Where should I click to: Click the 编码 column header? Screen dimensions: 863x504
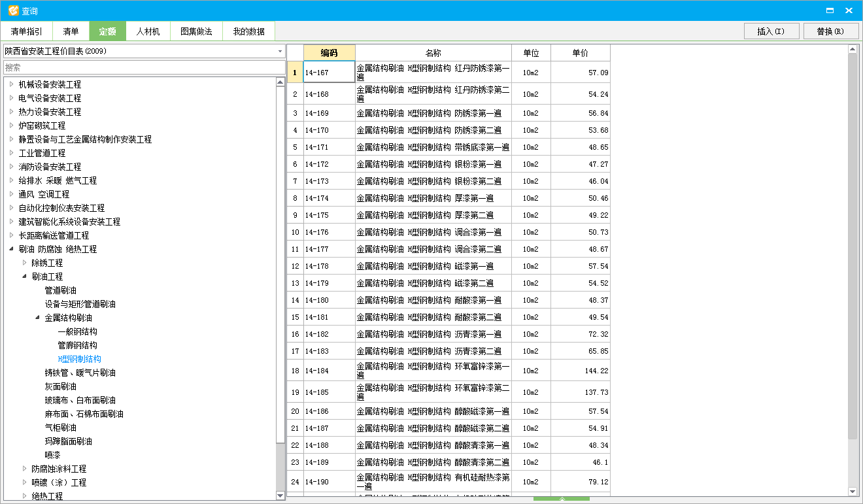click(x=330, y=53)
